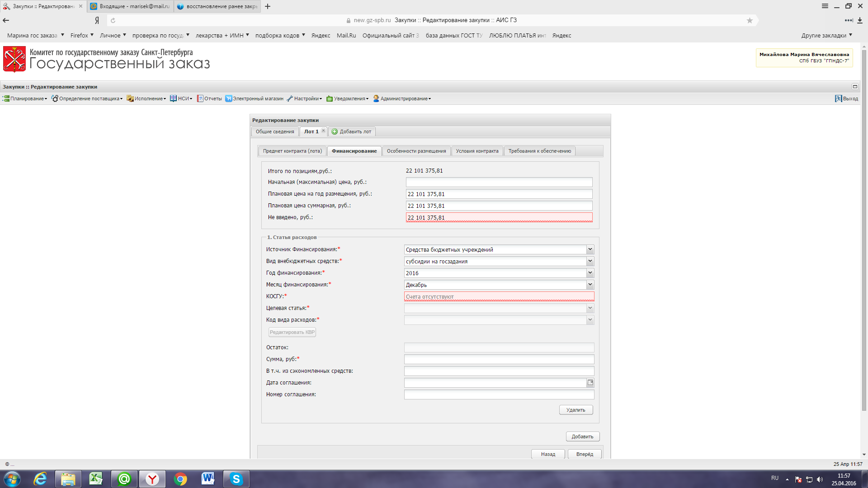
Task: Expand Месяц финансирования dropdown
Action: click(x=590, y=285)
